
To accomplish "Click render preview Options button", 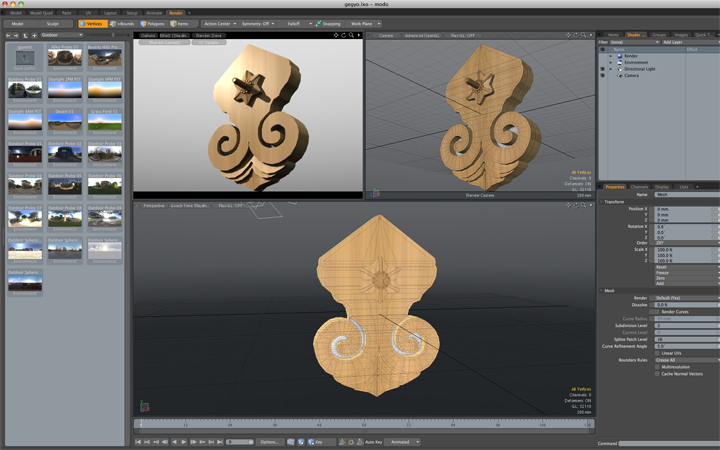I will (x=148, y=35).
